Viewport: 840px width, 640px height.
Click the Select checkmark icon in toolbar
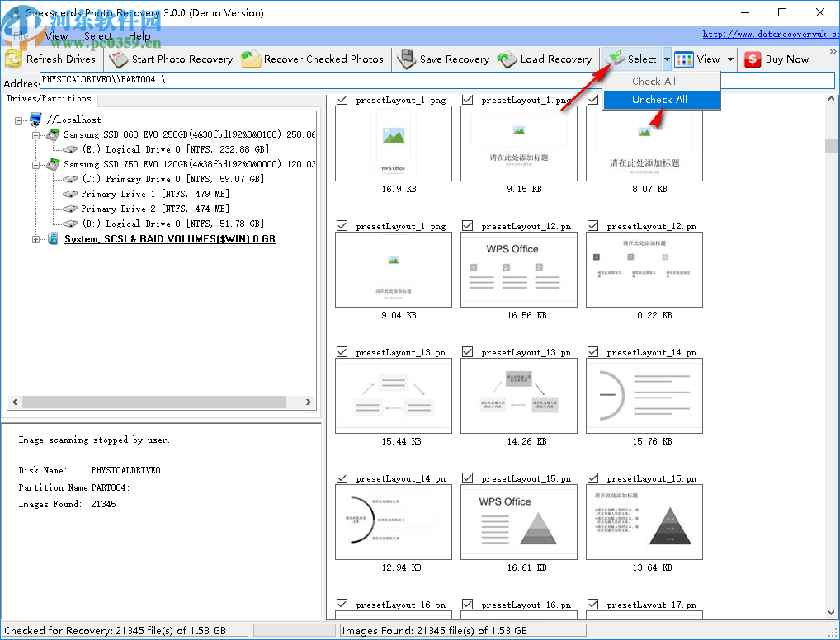[615, 59]
